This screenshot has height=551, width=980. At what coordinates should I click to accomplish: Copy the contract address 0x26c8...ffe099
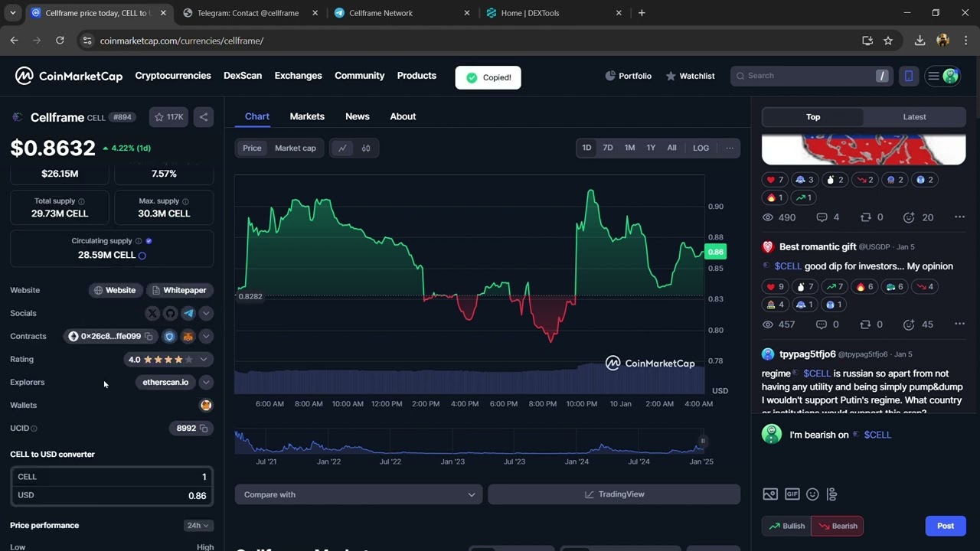(149, 336)
